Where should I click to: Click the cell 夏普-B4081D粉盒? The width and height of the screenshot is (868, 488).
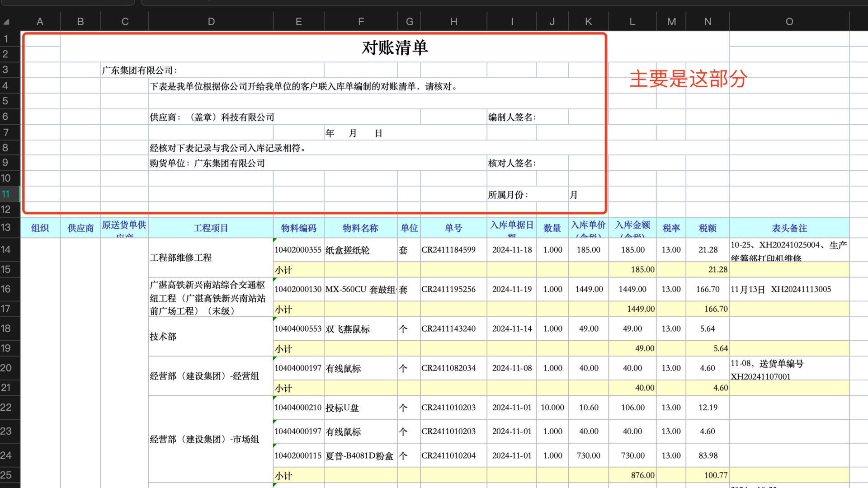[x=361, y=455]
